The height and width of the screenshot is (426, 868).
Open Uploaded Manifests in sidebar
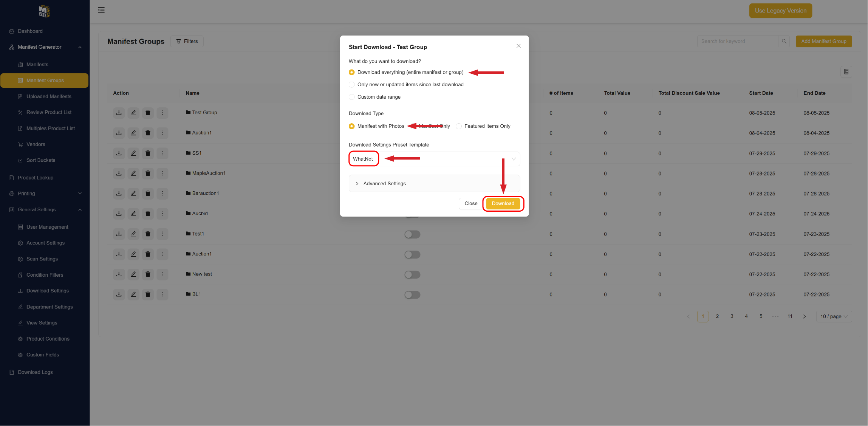coord(49,97)
